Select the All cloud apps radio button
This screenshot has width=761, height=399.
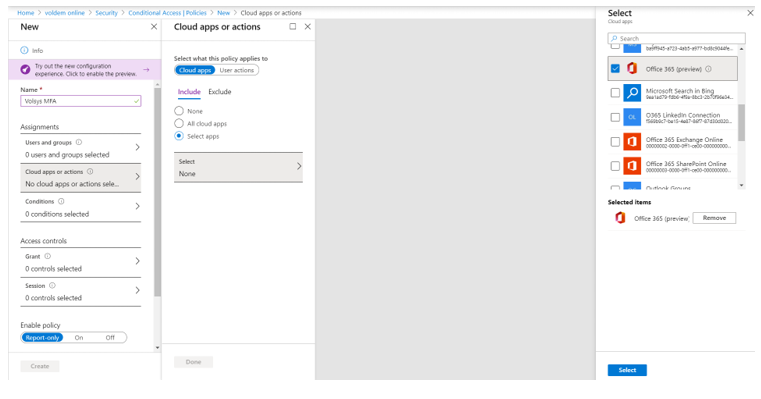pyautogui.click(x=179, y=123)
